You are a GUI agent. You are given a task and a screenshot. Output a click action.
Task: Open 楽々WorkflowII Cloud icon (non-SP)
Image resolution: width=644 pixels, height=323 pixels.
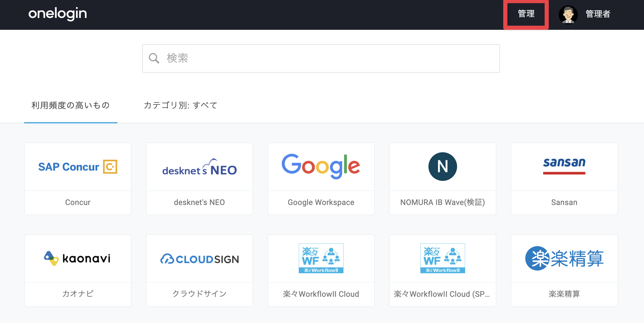[321, 258]
